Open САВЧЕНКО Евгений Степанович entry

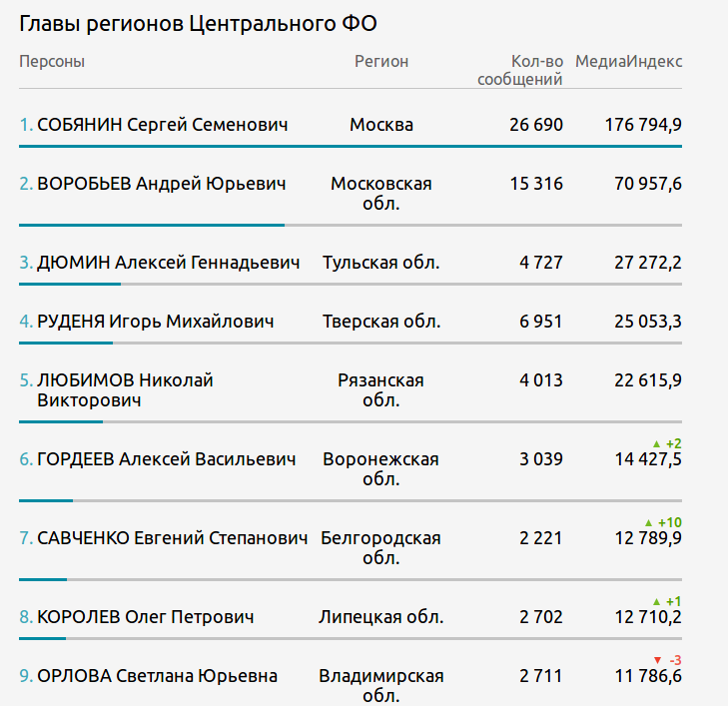point(172,538)
